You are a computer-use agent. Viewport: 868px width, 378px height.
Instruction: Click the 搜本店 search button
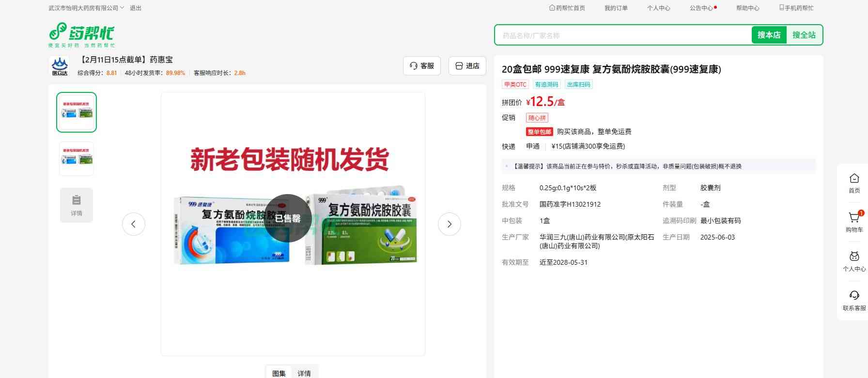pos(769,35)
